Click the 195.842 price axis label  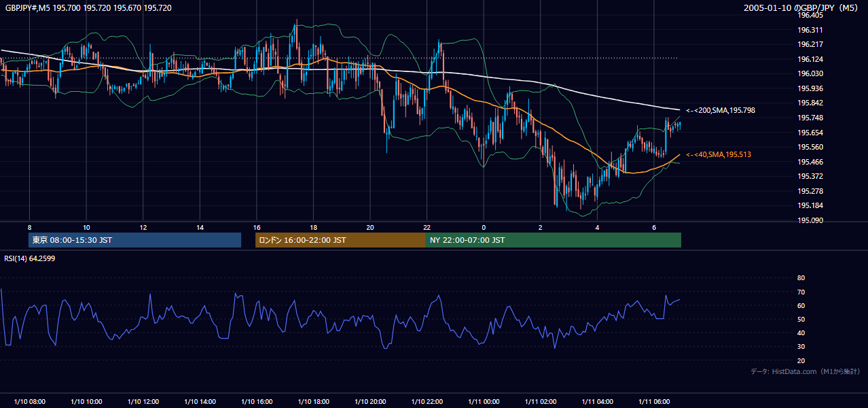tap(810, 103)
